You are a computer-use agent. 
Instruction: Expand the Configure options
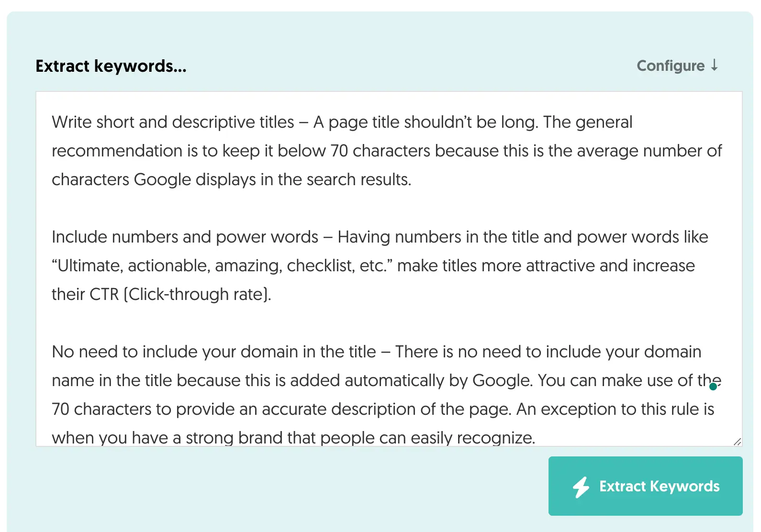point(671,66)
